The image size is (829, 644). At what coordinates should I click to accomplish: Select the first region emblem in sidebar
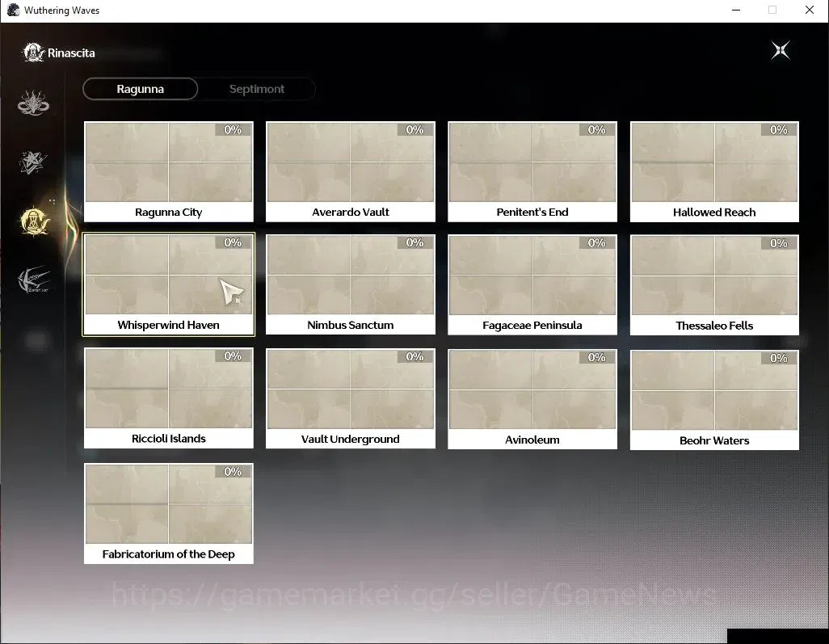[x=33, y=103]
